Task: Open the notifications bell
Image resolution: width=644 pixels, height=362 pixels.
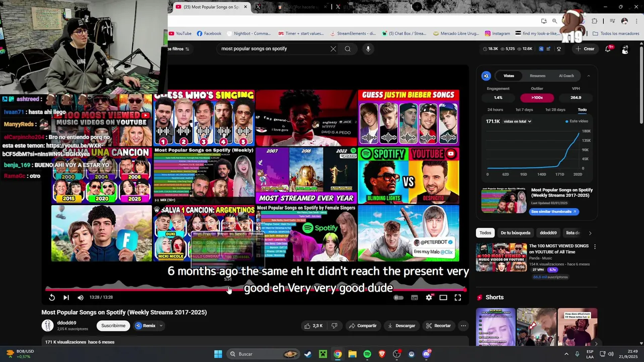Action: 609,49
